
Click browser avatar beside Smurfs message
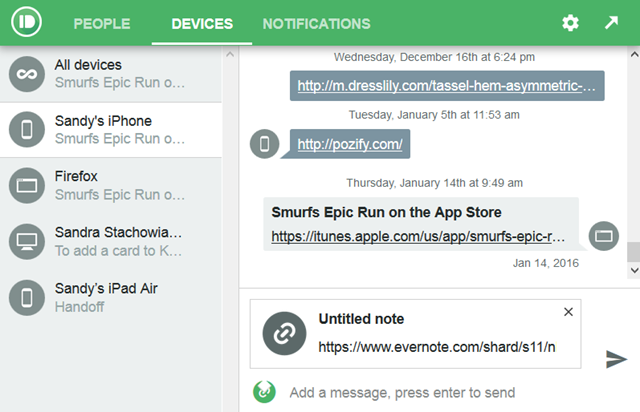(x=604, y=236)
